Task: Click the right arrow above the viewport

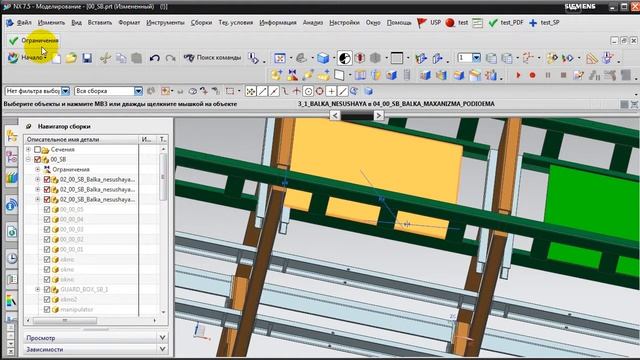Action: click(378, 116)
